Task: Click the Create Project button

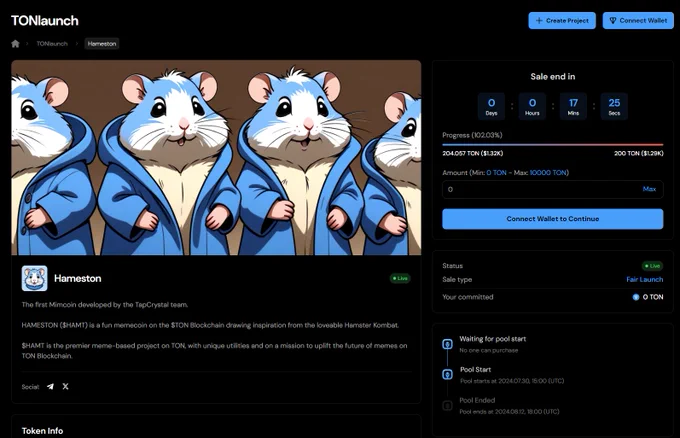Action: (x=562, y=20)
